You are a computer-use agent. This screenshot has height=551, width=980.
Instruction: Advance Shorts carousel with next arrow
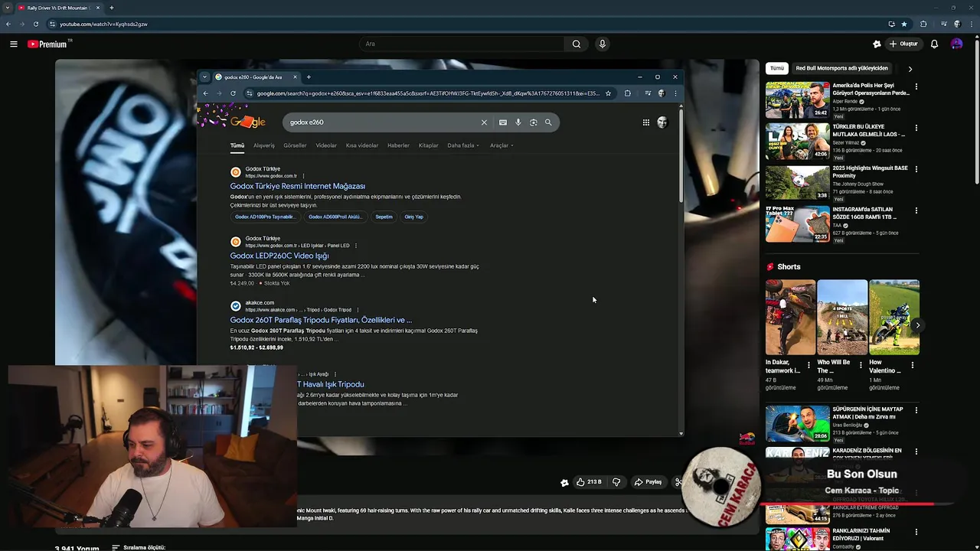(917, 325)
